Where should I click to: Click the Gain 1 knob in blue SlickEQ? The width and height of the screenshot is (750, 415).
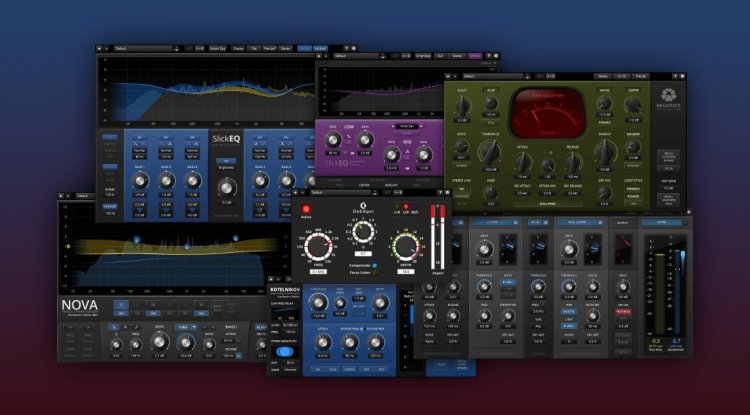(x=140, y=181)
